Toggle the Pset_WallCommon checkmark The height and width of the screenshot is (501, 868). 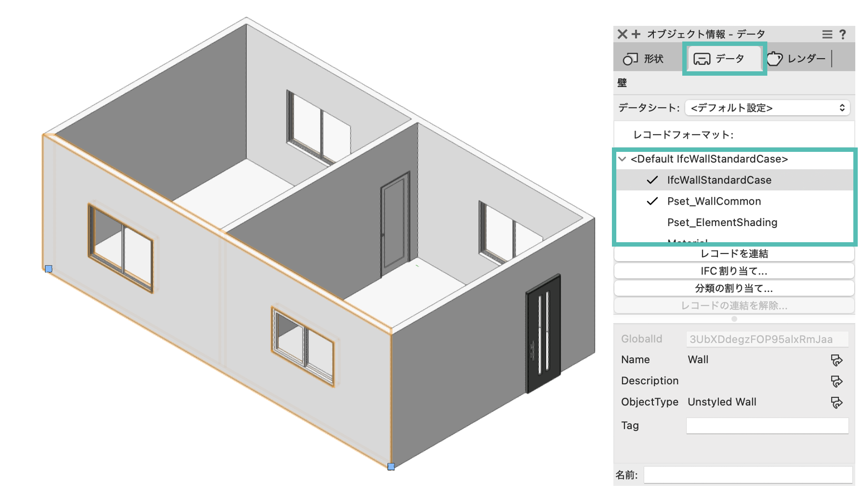click(x=652, y=201)
